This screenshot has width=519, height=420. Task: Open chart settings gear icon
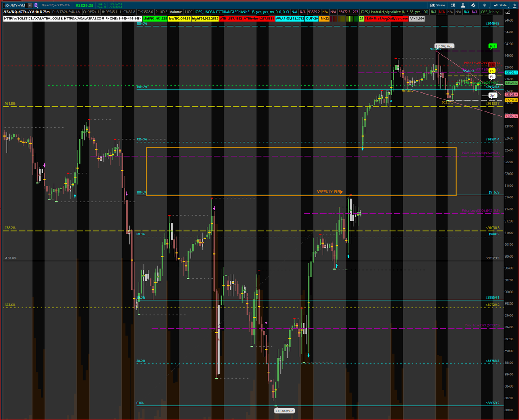(x=473, y=6)
